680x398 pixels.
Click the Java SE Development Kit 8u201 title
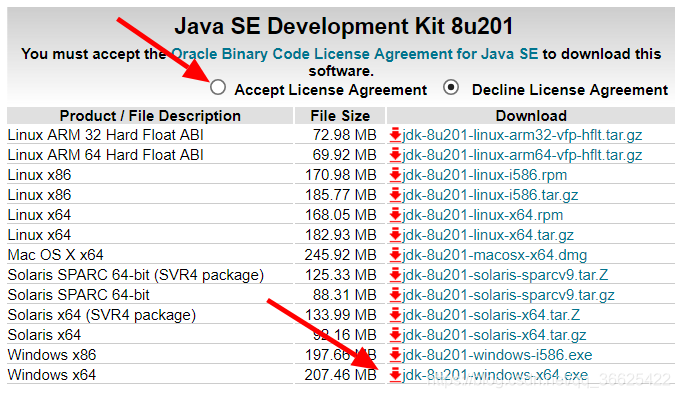pos(343,26)
